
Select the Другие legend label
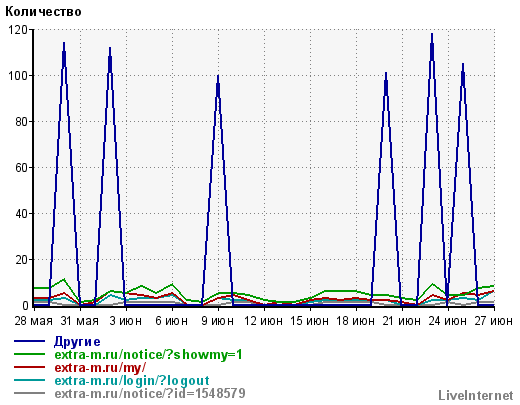coord(77,342)
